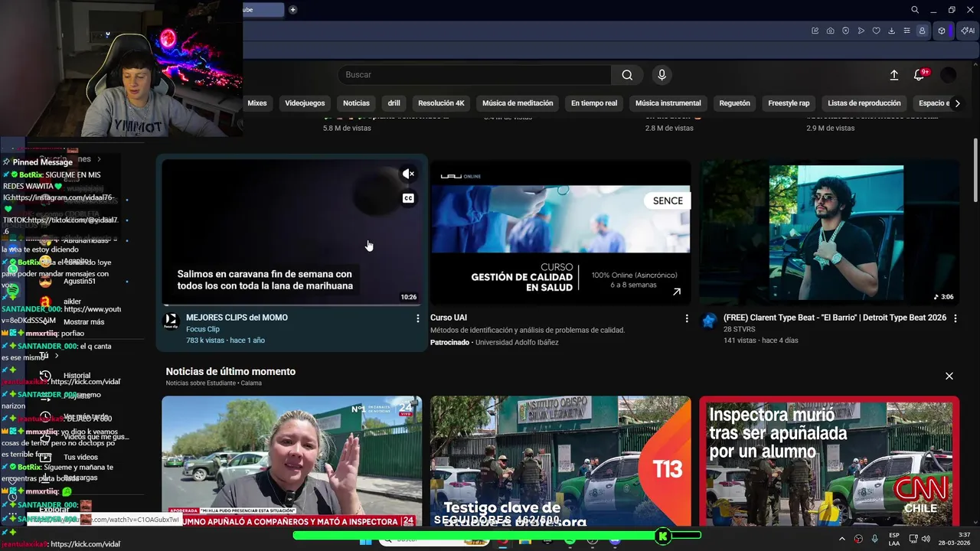
Task: Close the Noticias de último momento section
Action: pos(949,377)
